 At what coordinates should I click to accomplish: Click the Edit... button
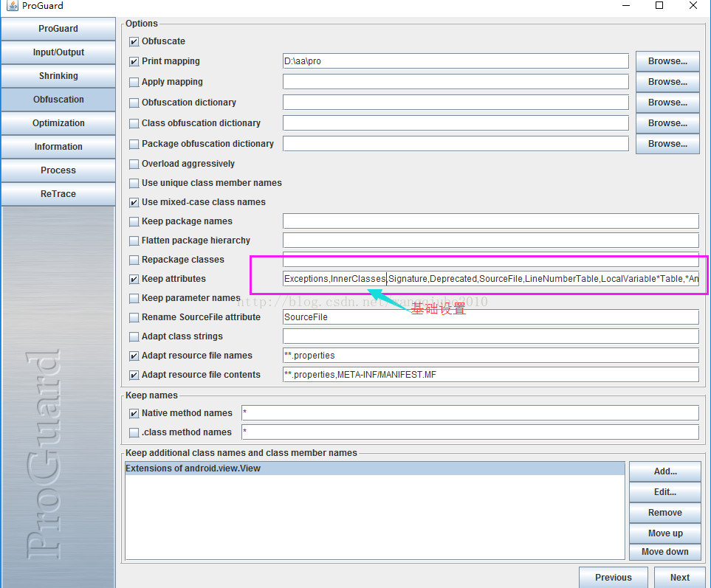click(x=664, y=492)
